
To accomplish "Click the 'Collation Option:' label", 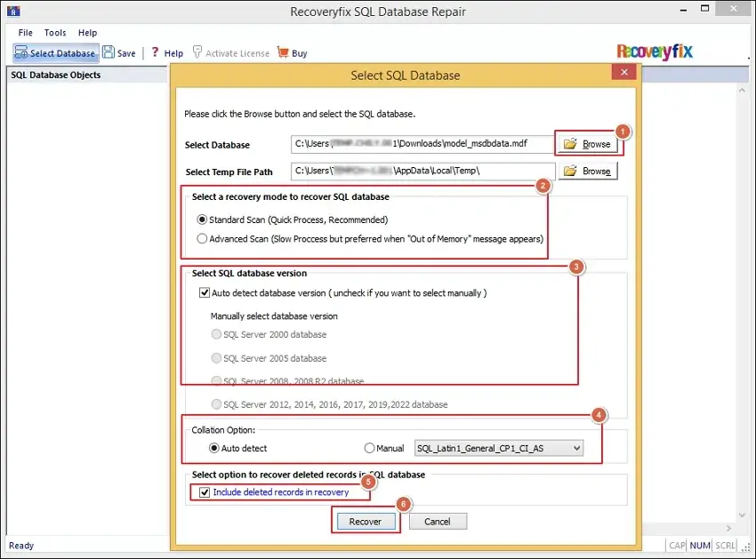I will point(223,430).
